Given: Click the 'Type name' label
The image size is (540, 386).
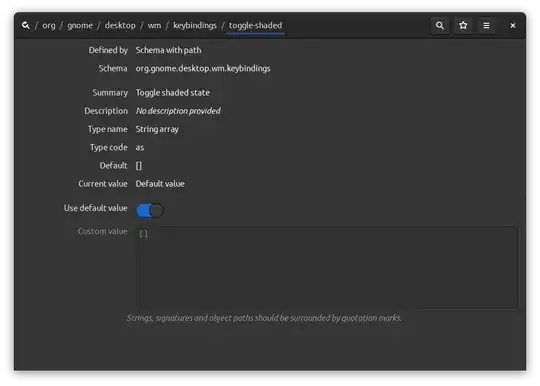Looking at the screenshot, I should click(x=107, y=129).
